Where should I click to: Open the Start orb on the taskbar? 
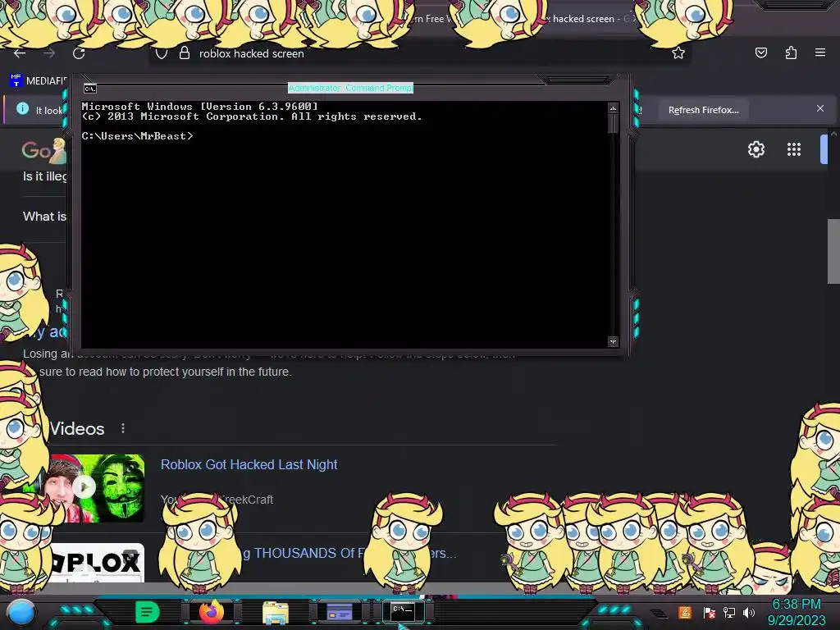tap(21, 612)
